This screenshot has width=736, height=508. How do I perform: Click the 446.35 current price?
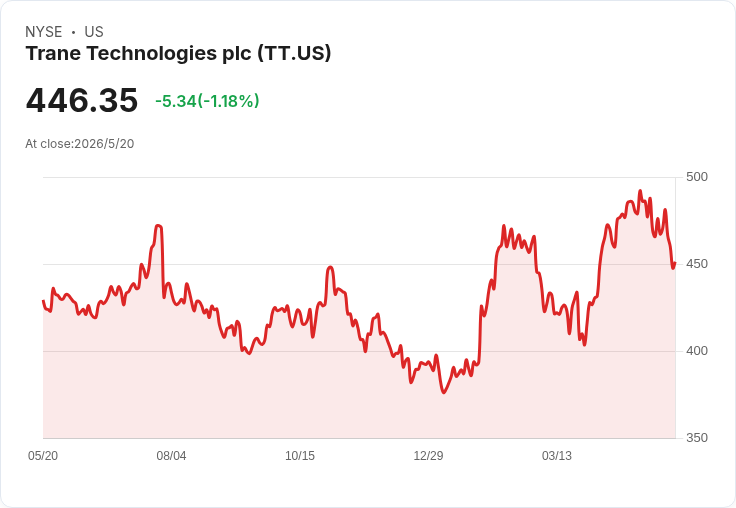tap(82, 100)
